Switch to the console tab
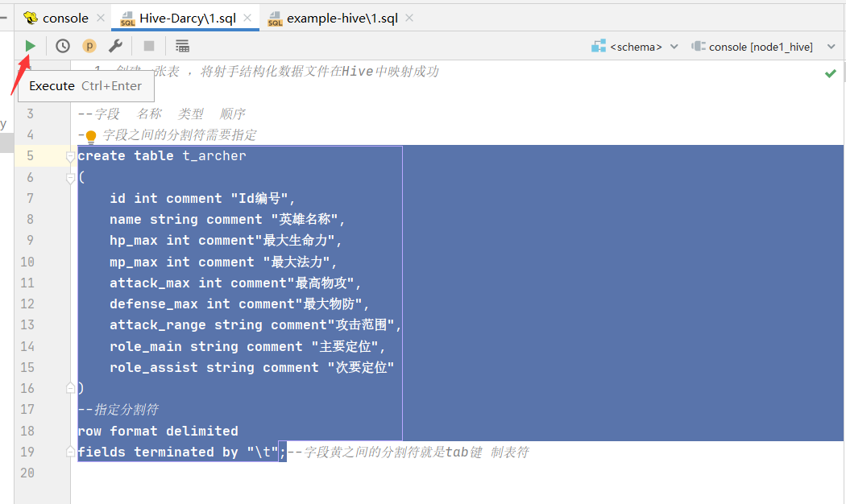 pos(64,19)
